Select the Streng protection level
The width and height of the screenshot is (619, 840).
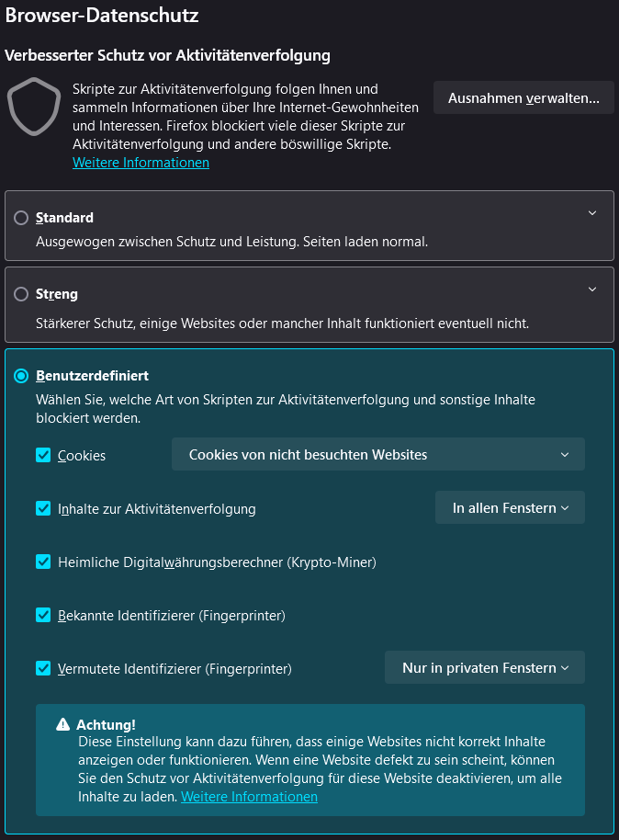[20, 293]
